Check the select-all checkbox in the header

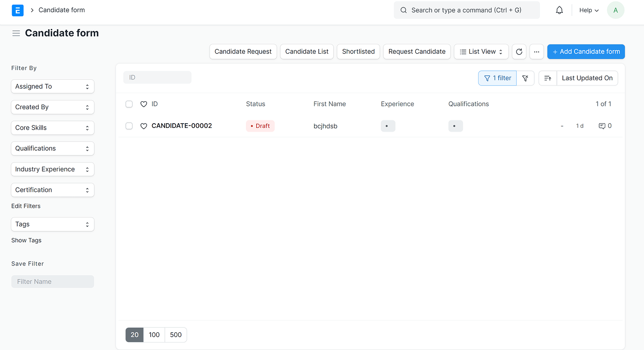(x=129, y=104)
